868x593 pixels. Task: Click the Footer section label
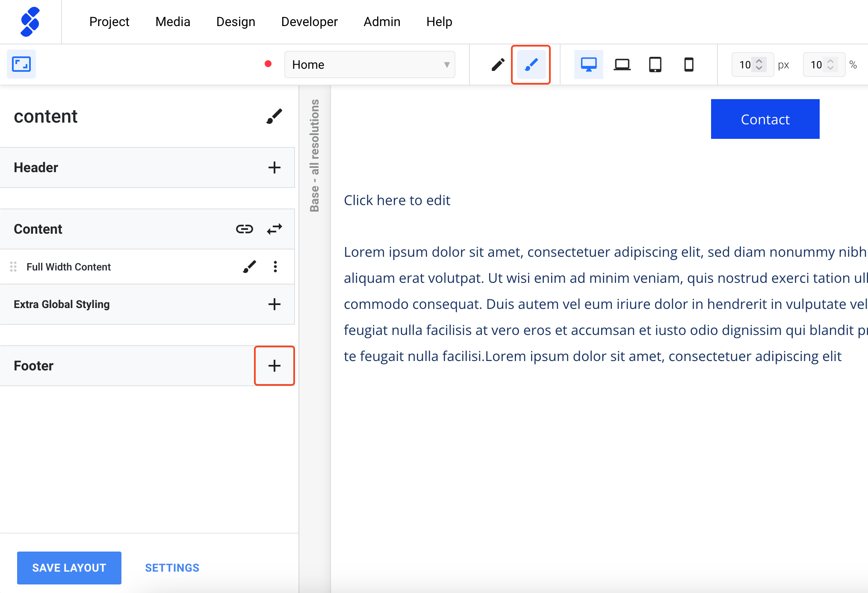pyautogui.click(x=33, y=366)
